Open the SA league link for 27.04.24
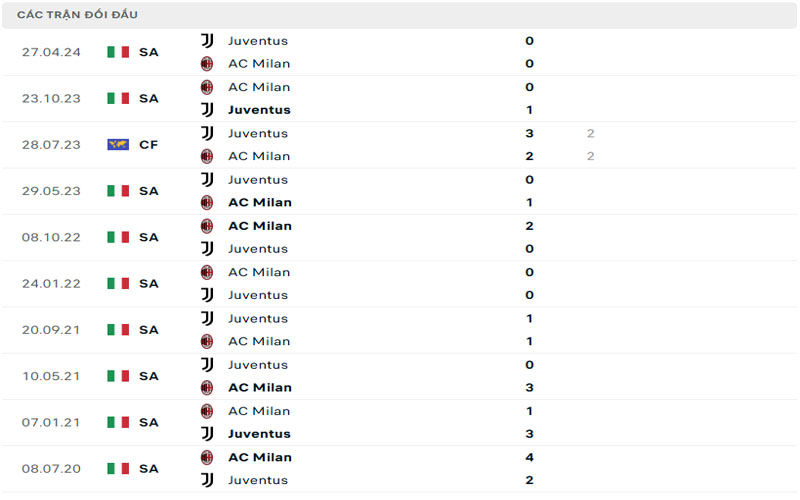Viewport: 800px width, 500px height. [149, 52]
